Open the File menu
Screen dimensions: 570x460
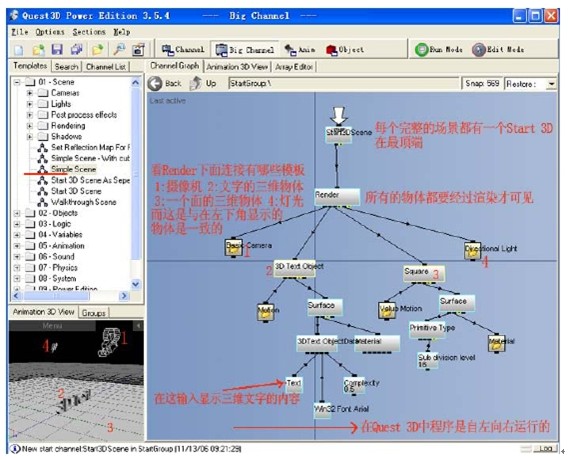[x=20, y=32]
